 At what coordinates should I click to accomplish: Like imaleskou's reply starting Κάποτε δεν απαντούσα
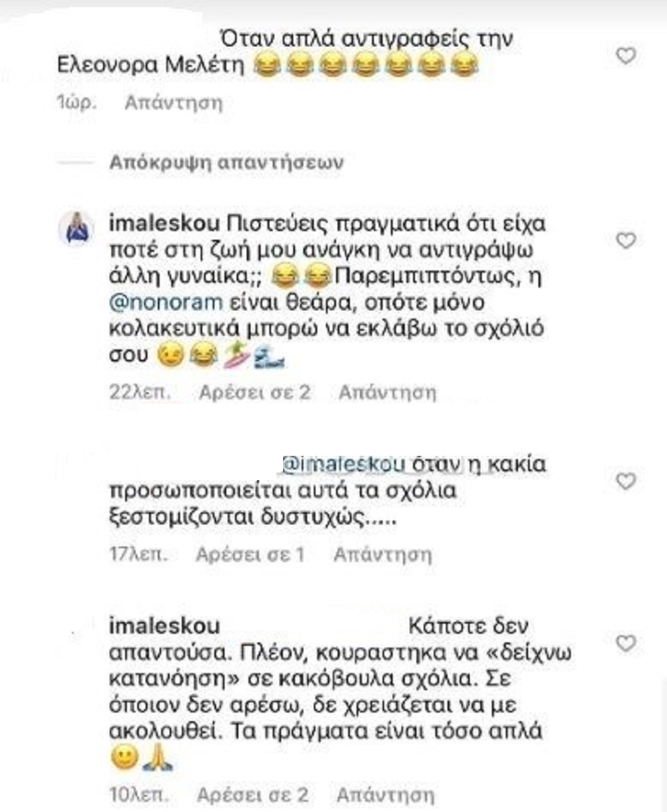coord(627,644)
